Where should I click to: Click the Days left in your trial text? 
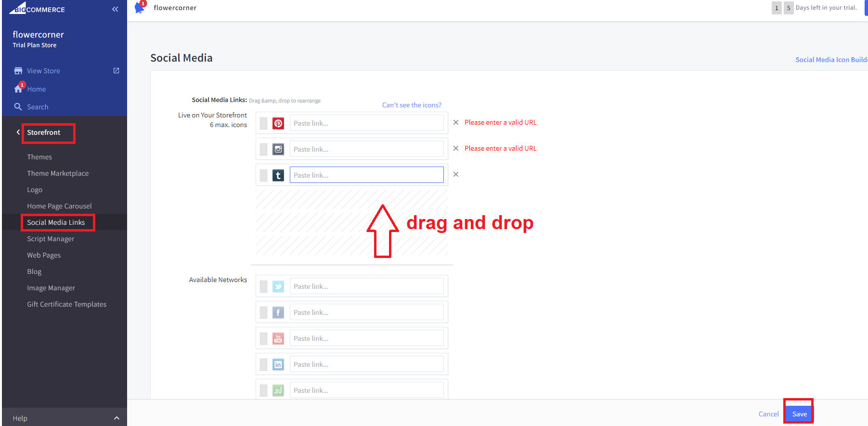(826, 8)
